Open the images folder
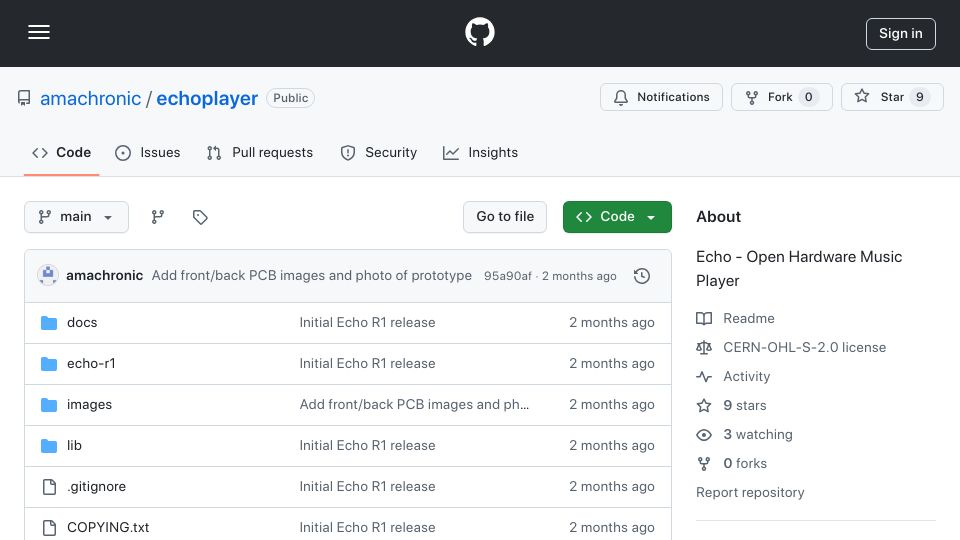960x540 pixels. point(89,405)
